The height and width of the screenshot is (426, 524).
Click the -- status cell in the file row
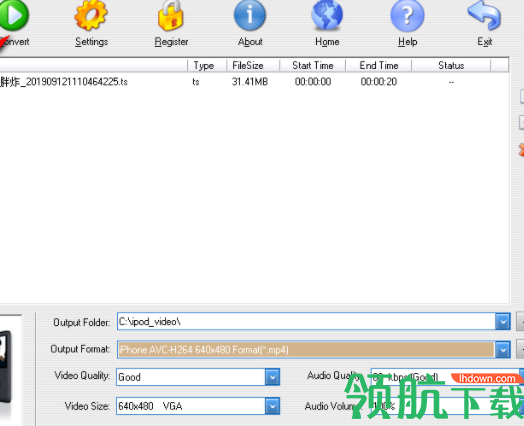(x=451, y=82)
